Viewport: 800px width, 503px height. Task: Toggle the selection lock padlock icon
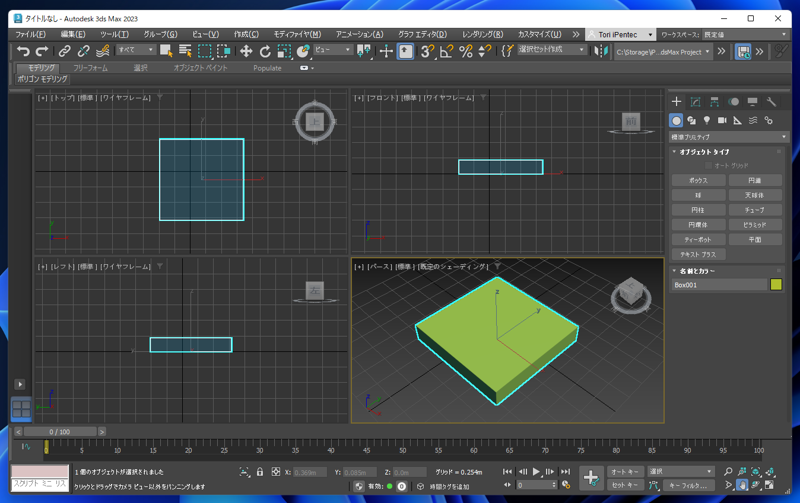[260, 472]
